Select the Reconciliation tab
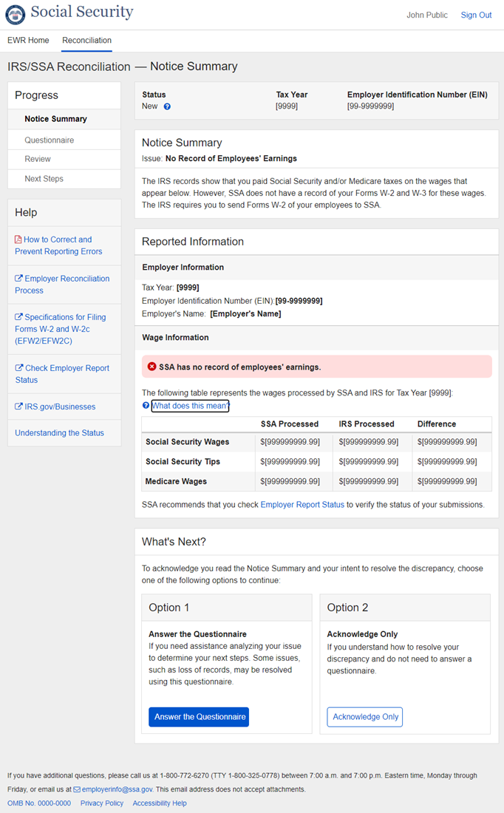This screenshot has width=504, height=813. (x=86, y=41)
